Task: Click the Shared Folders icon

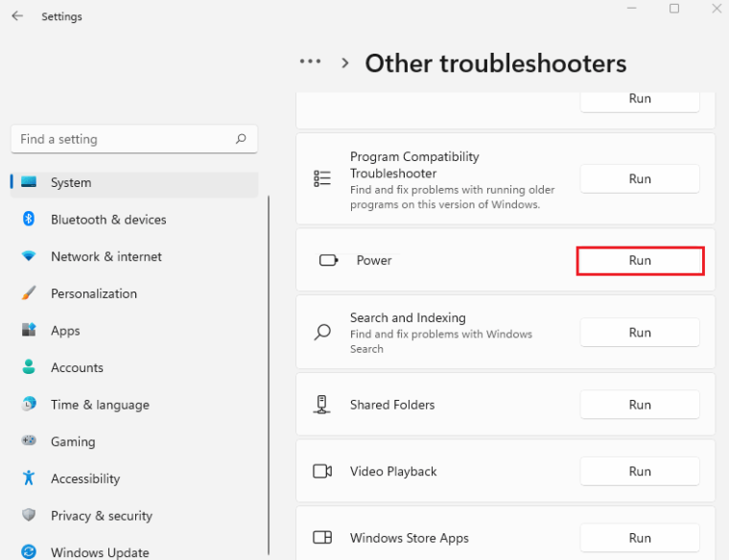Action: pos(321,405)
